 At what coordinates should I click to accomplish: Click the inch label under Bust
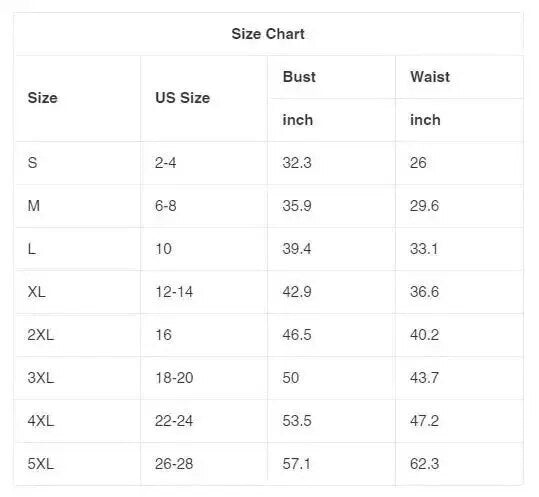(298, 120)
